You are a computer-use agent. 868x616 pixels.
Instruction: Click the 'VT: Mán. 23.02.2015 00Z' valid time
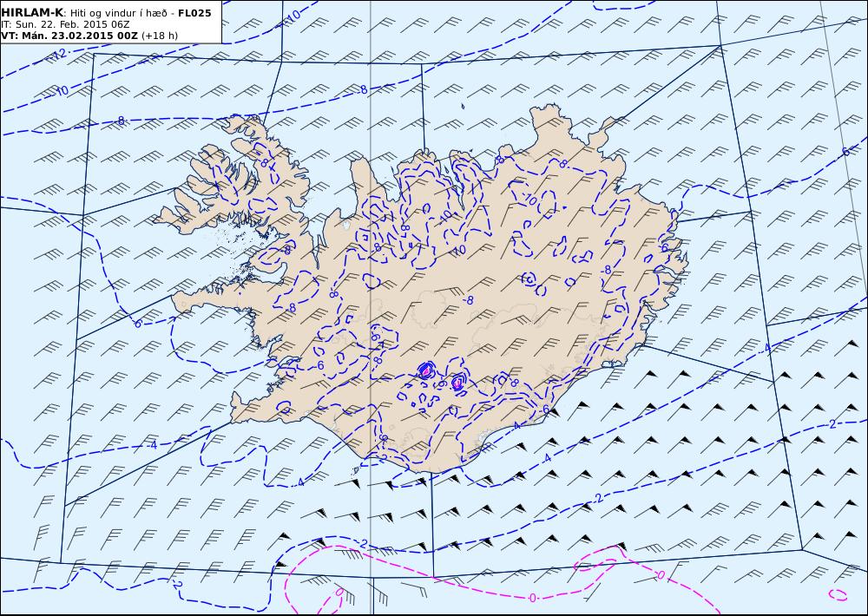[x=69, y=36]
